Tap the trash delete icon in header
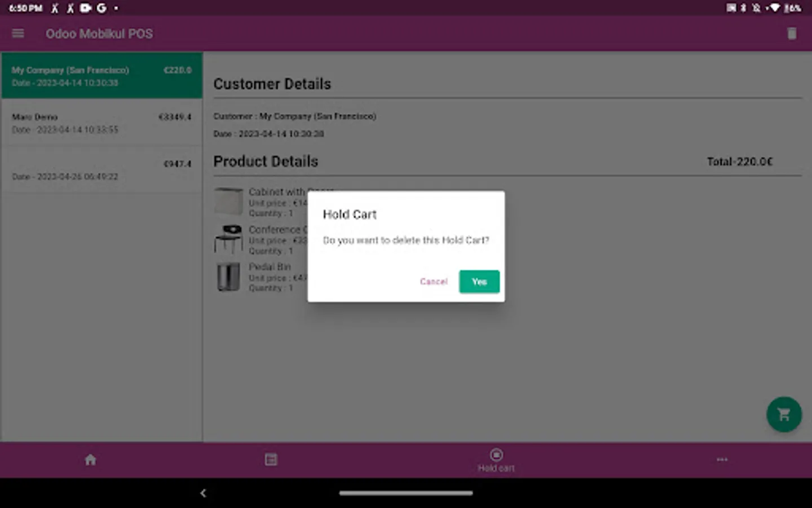Image resolution: width=812 pixels, height=508 pixels. 792,33
